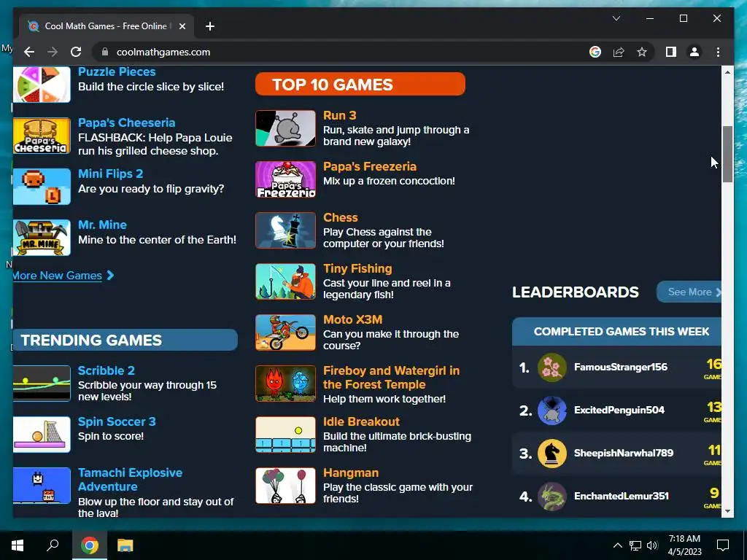Follow the Mini Flips 2 title link
This screenshot has height=560, width=747.
[x=111, y=174]
